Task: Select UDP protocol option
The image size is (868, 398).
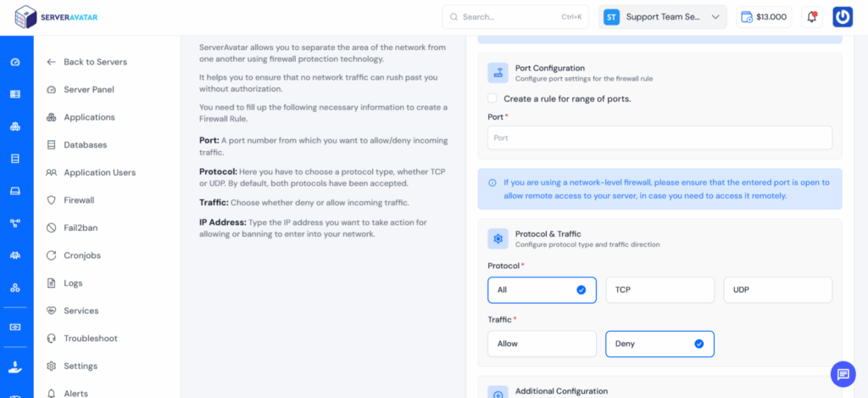Action: [x=777, y=290]
